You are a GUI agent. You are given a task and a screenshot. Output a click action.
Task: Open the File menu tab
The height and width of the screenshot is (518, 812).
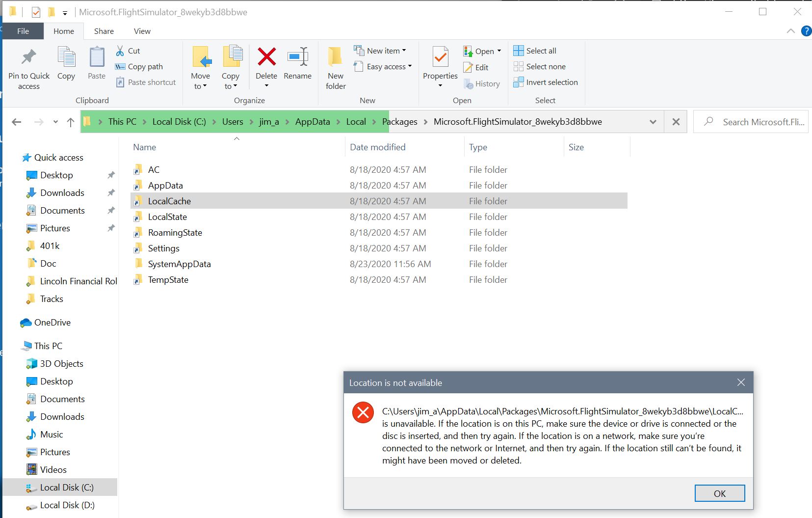coord(23,31)
